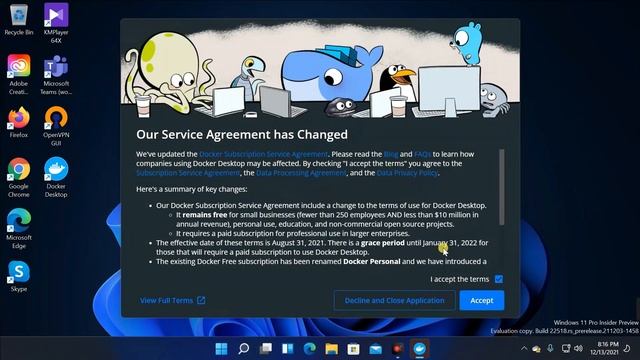Select the Microsoft Teams desktop icon
This screenshot has height=360, width=640.
tap(56, 75)
